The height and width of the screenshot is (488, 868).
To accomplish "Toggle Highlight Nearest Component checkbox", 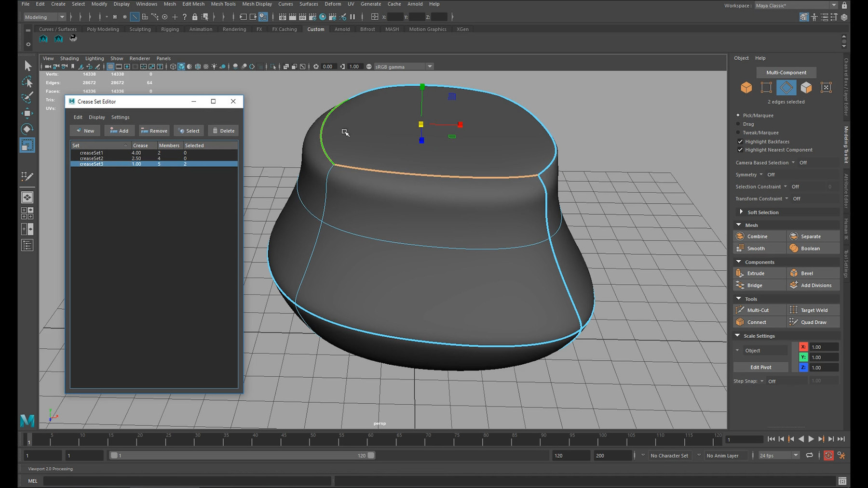I will coord(740,150).
